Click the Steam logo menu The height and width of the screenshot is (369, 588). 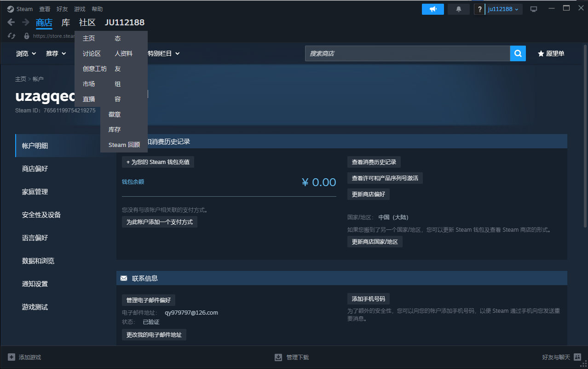tap(20, 9)
